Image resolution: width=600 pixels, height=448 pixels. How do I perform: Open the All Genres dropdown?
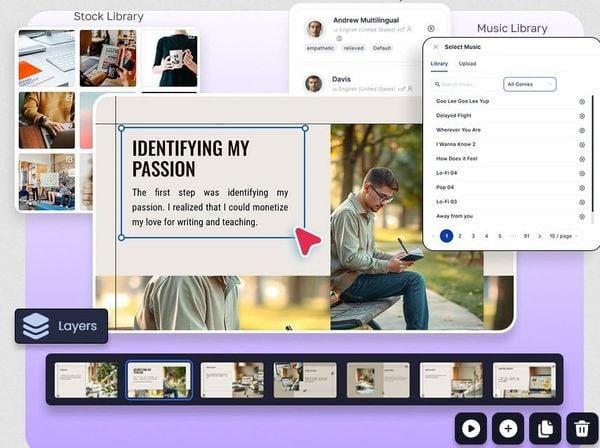(530, 84)
